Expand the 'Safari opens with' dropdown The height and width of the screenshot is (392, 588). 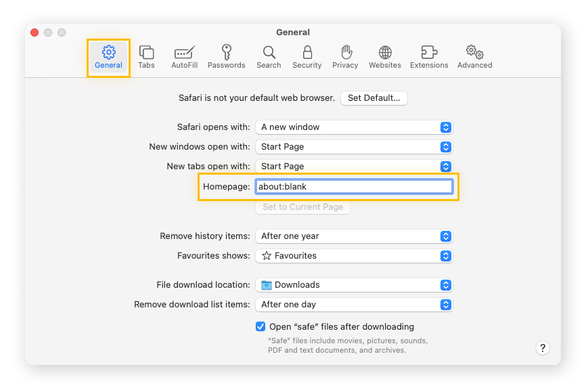pyautogui.click(x=354, y=127)
